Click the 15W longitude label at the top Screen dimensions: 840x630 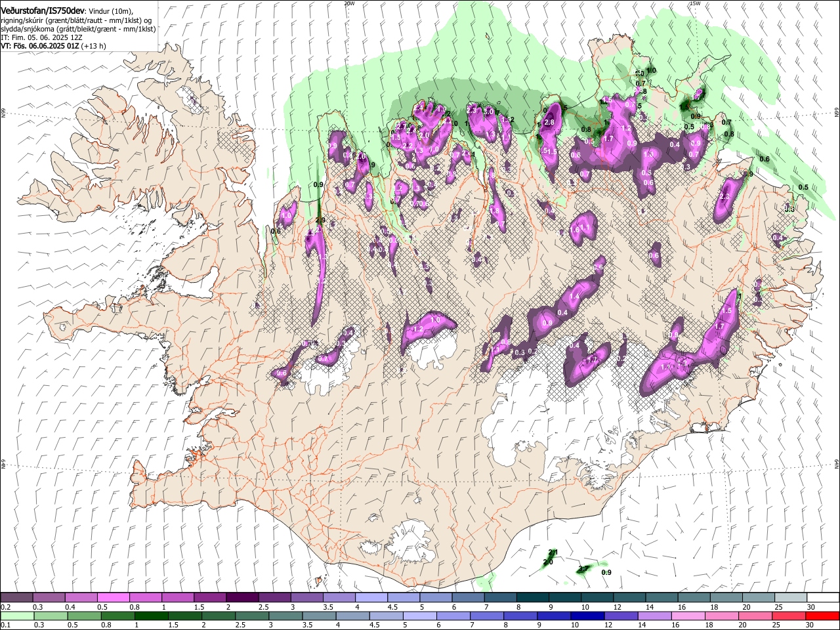(x=695, y=3)
